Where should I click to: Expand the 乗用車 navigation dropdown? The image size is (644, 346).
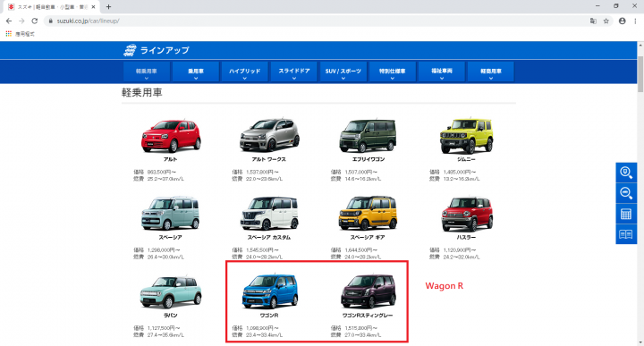pos(196,72)
